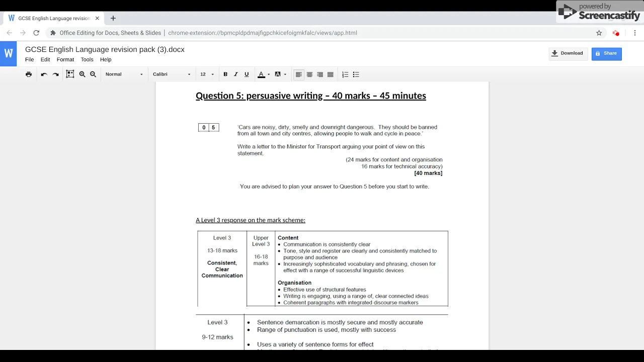The width and height of the screenshot is (644, 362).
Task: Click the fit-to-page zoom icon
Action: [x=70, y=74]
